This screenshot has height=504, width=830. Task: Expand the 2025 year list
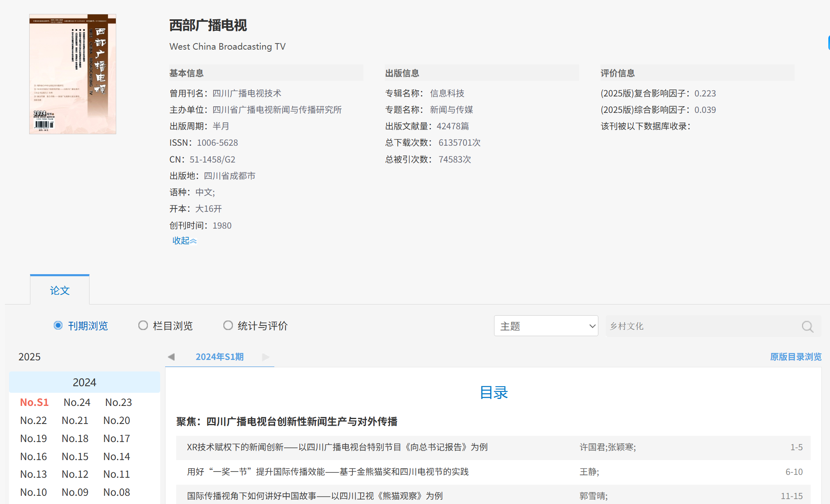click(x=30, y=357)
